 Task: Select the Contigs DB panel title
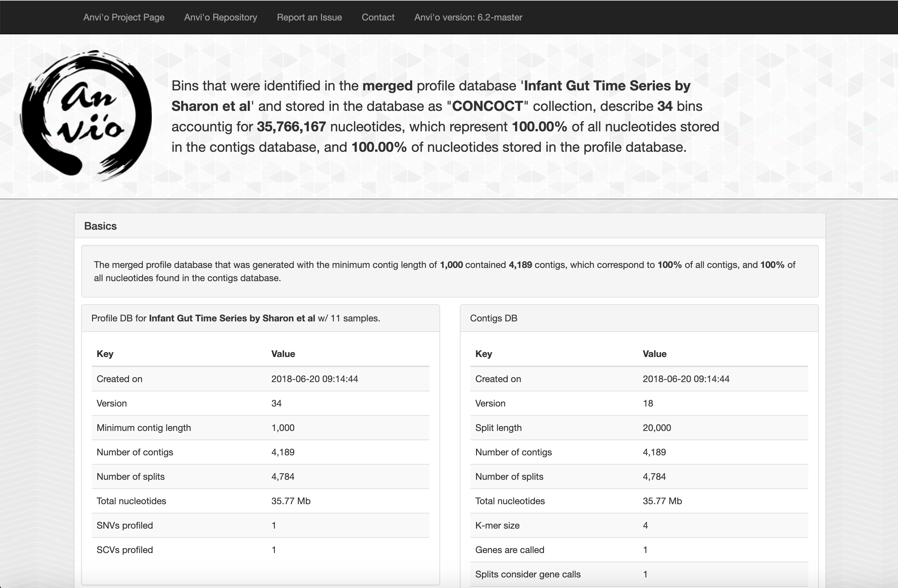(x=494, y=318)
